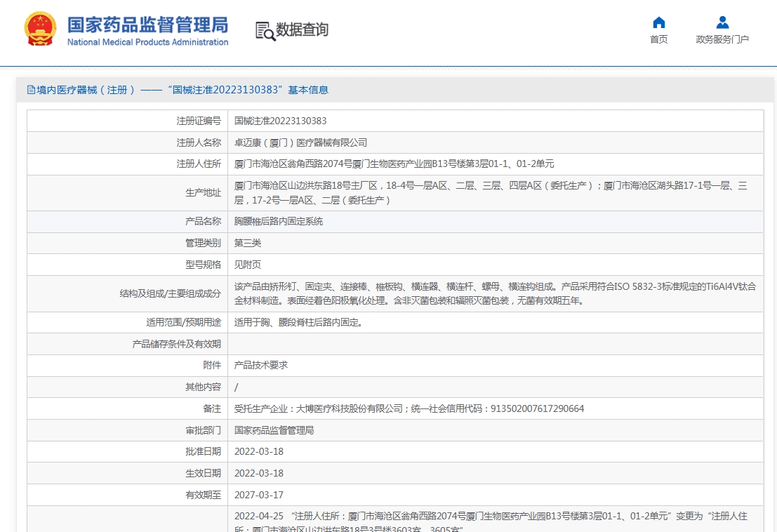Click the 首页 link text
The height and width of the screenshot is (532, 777).
[658, 39]
